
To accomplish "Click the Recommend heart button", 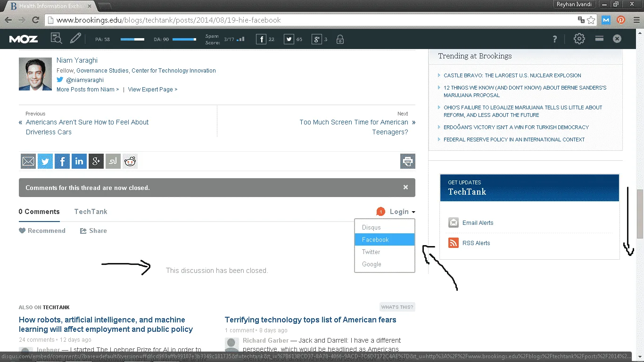I will tap(42, 230).
